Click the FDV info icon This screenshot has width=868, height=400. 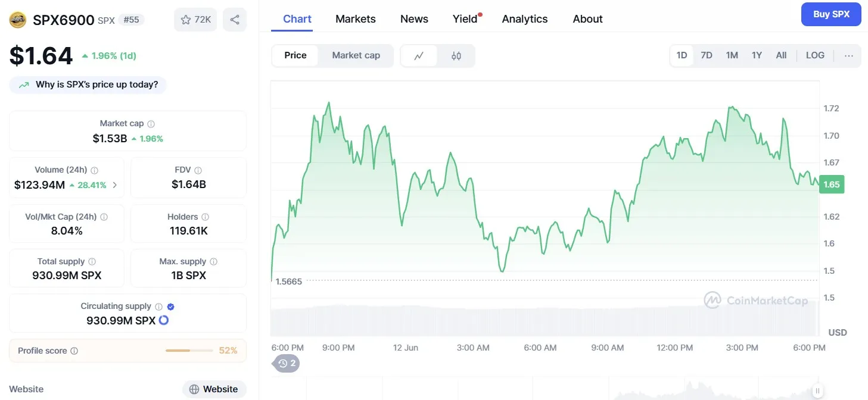pyautogui.click(x=198, y=170)
